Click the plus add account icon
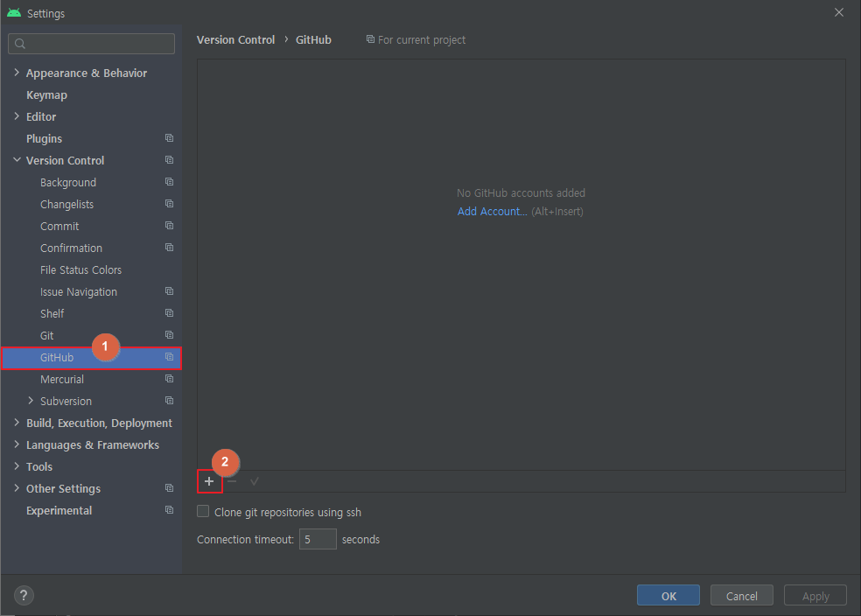The image size is (861, 616). [209, 481]
